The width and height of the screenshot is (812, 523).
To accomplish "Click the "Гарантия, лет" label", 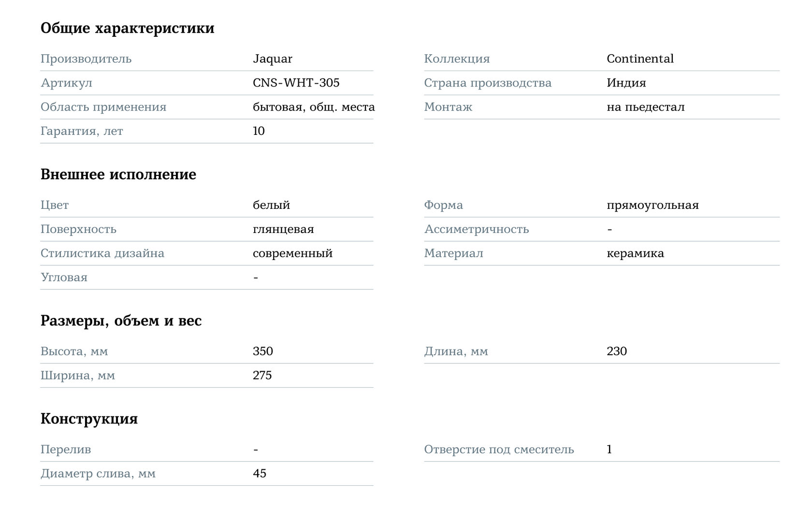I will pos(82,131).
